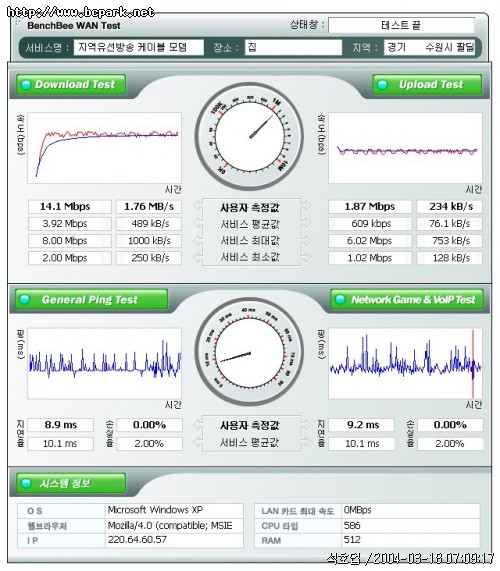Click the Upload Test button

427,84
